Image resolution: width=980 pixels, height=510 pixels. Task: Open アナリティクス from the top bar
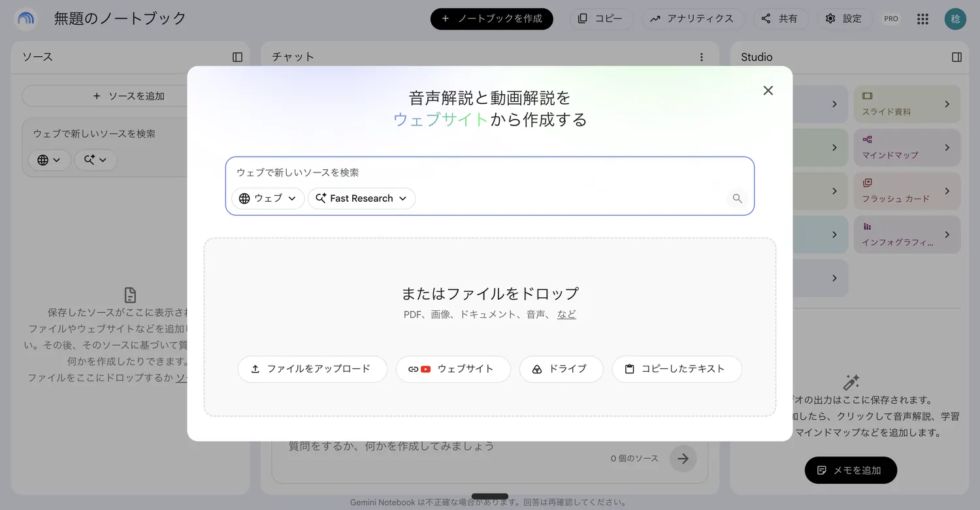[692, 19]
